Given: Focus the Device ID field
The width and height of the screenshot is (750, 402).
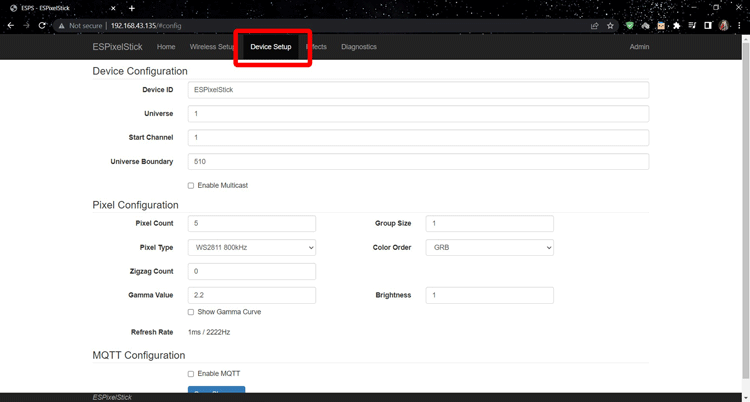Looking at the screenshot, I should click(x=419, y=89).
